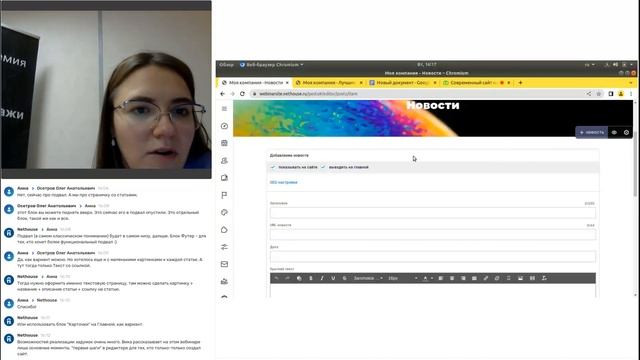Viewport: 640px width, 360px height.
Task: Click the insert image icon in editor toolbar
Action: point(520,278)
